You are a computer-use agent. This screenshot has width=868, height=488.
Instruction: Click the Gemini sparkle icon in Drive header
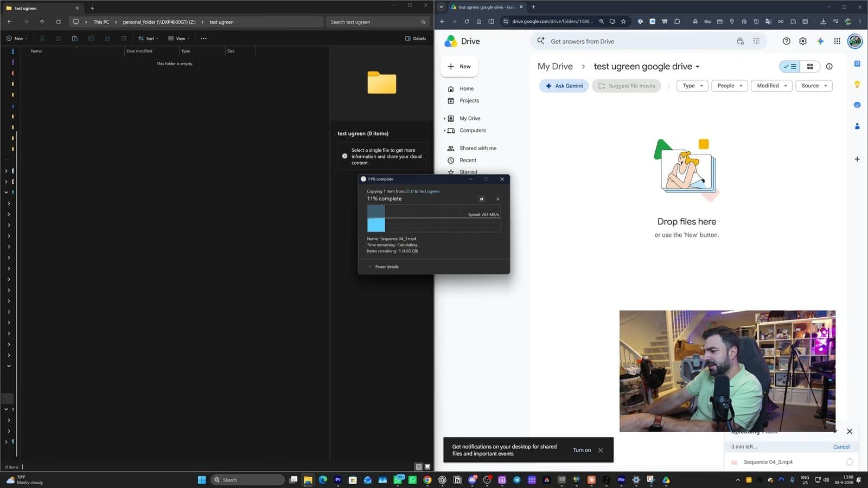click(820, 41)
